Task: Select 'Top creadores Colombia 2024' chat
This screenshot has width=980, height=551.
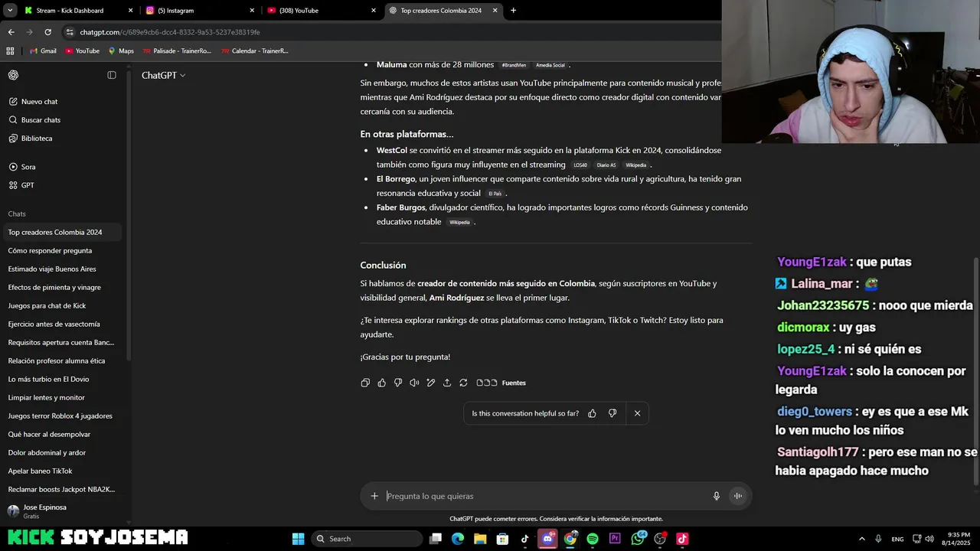Action: pyautogui.click(x=64, y=232)
